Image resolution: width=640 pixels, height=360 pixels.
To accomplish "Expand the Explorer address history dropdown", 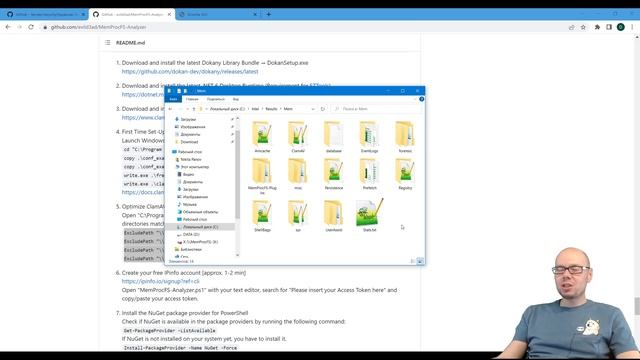I will pyautogui.click(x=313, y=109).
